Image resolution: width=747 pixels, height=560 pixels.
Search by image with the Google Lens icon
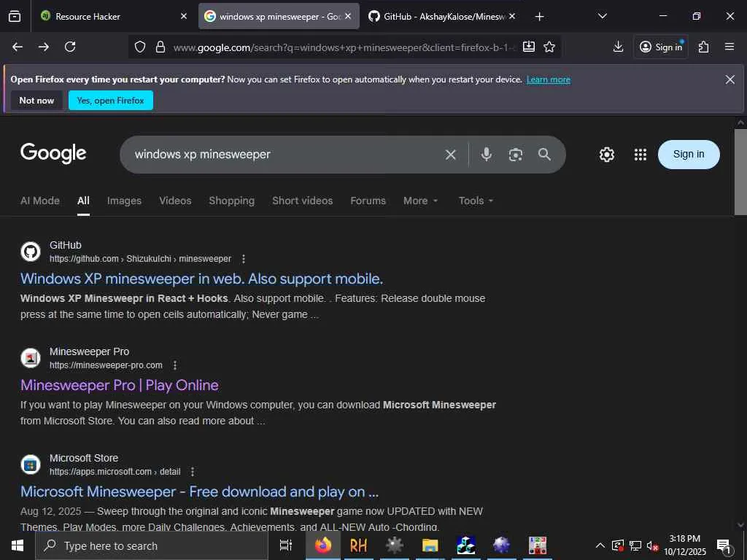(516, 155)
